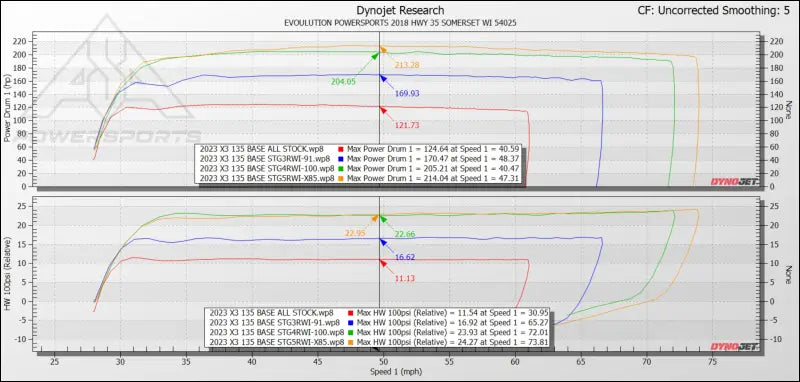This screenshot has height=382, width=800.
Task: Click the DynoJet logo in the boost graph
Action: click(x=734, y=347)
